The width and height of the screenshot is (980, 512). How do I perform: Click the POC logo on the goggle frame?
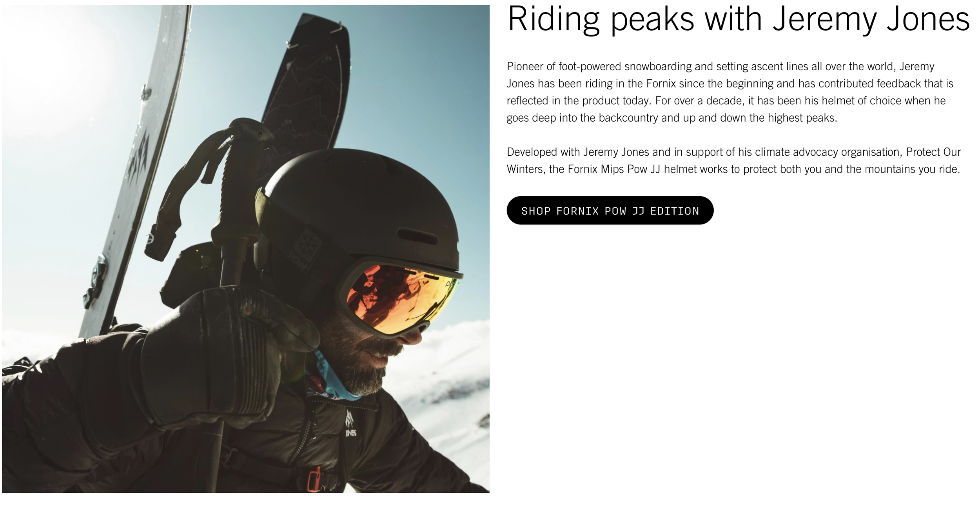(451, 283)
